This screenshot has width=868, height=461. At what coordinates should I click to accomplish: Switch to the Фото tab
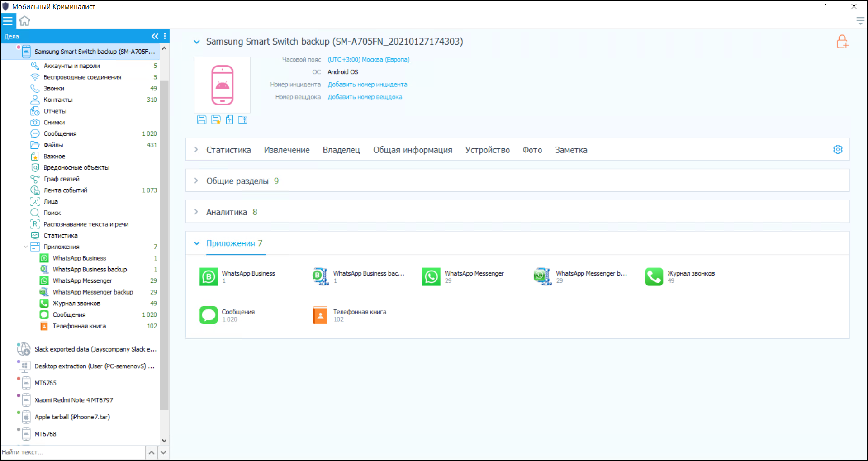click(x=532, y=150)
